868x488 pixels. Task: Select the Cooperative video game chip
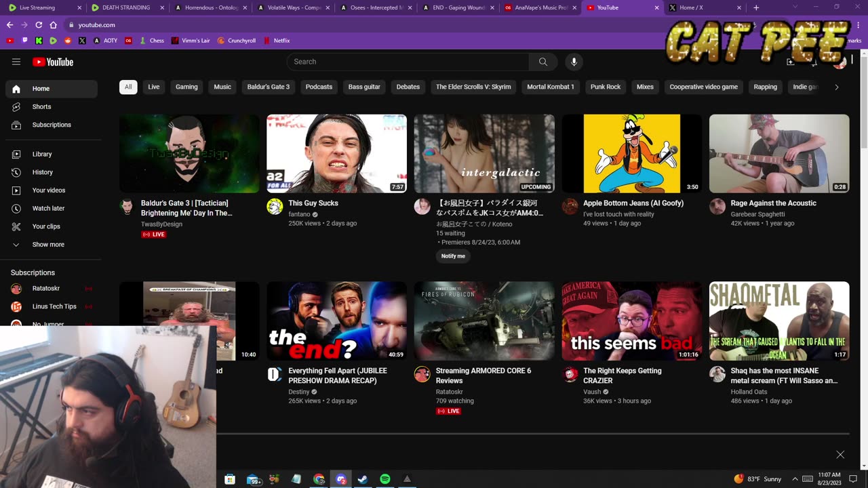click(703, 87)
